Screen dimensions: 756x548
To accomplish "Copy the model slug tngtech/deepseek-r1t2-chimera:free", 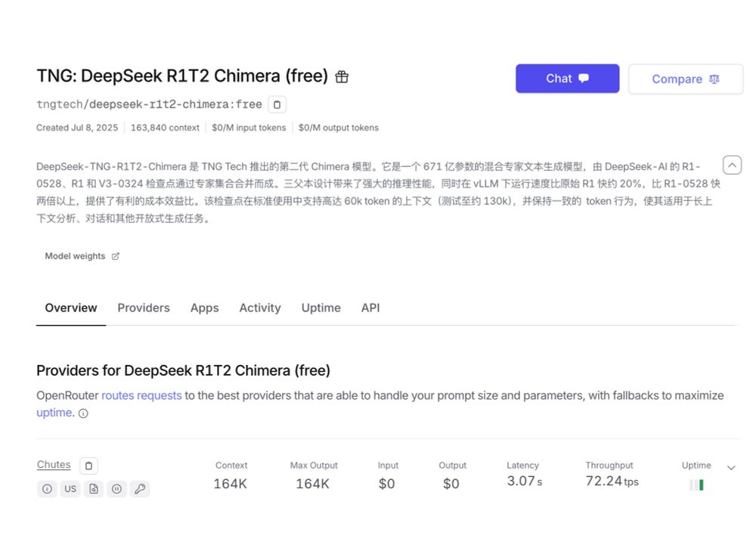I will point(277,104).
